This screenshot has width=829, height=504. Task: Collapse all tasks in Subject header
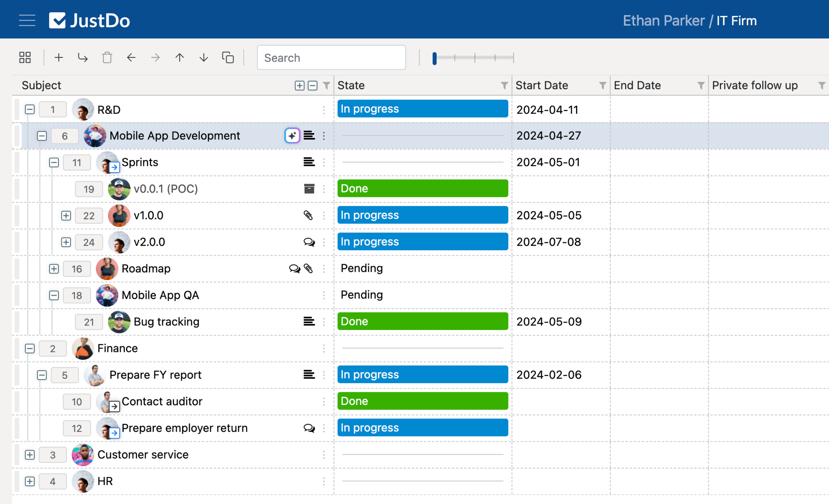click(312, 85)
